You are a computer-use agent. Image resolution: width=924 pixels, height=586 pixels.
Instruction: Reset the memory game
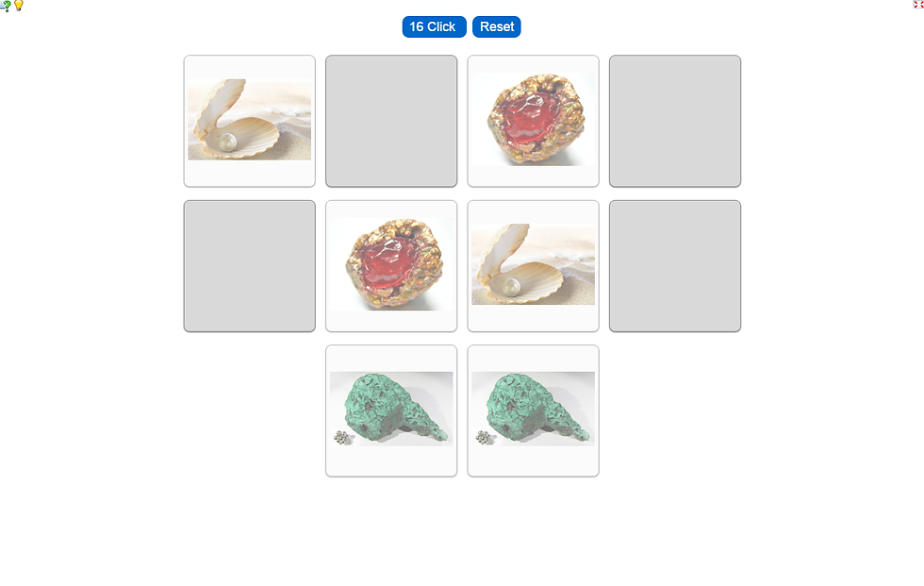[497, 27]
